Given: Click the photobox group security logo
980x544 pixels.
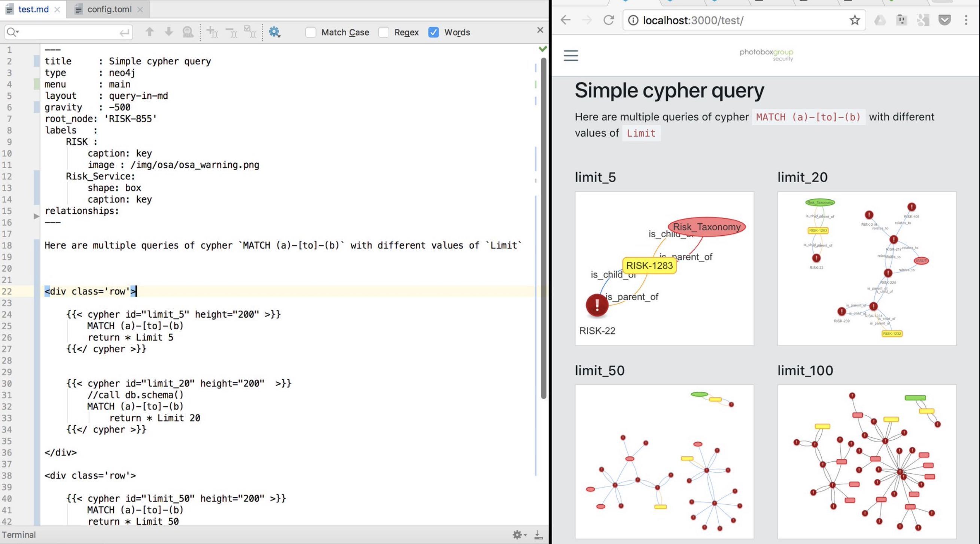Looking at the screenshot, I should pos(766,55).
